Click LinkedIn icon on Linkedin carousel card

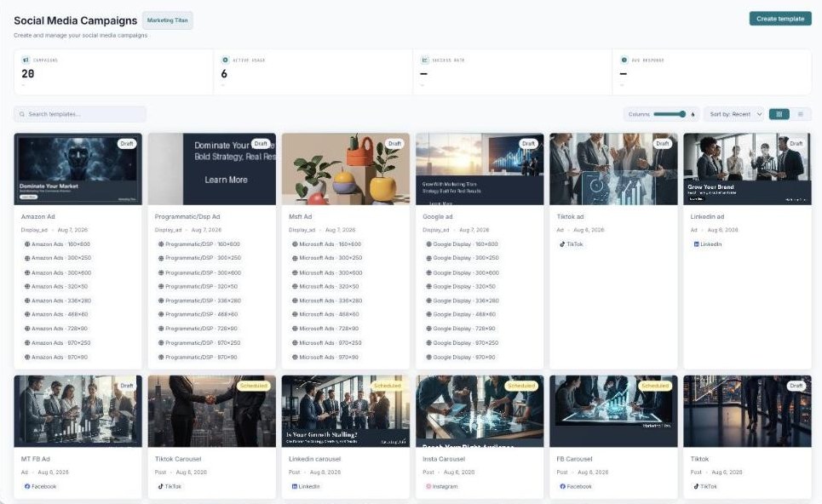tap(295, 487)
